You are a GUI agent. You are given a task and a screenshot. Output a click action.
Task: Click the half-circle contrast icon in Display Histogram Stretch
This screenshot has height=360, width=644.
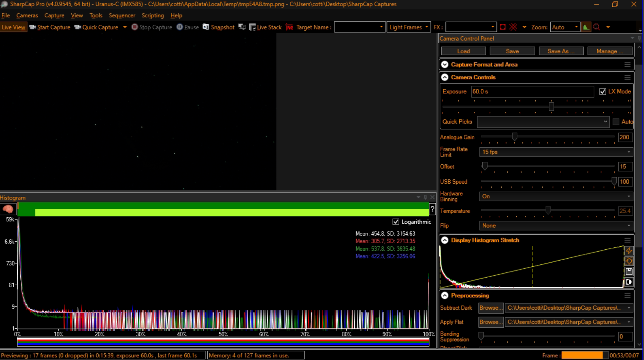(x=629, y=282)
